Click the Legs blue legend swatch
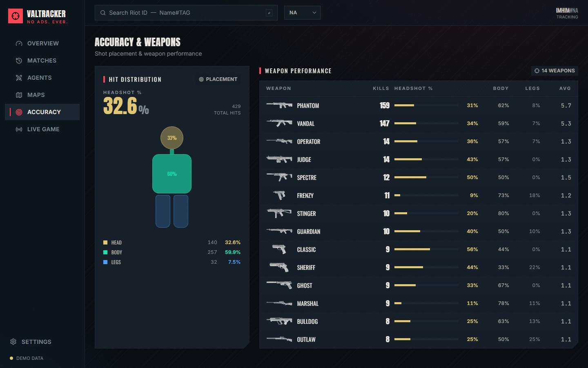Image resolution: width=588 pixels, height=368 pixels. pyautogui.click(x=105, y=262)
